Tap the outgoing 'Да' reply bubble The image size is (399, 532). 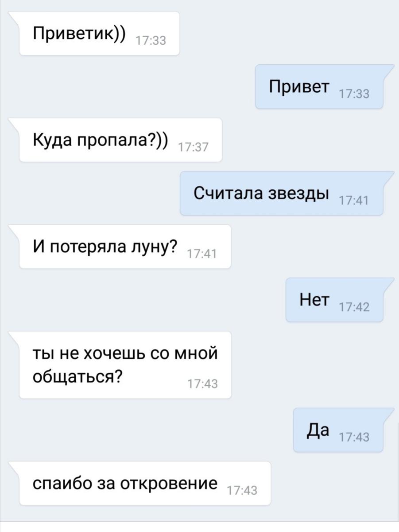pos(338,430)
